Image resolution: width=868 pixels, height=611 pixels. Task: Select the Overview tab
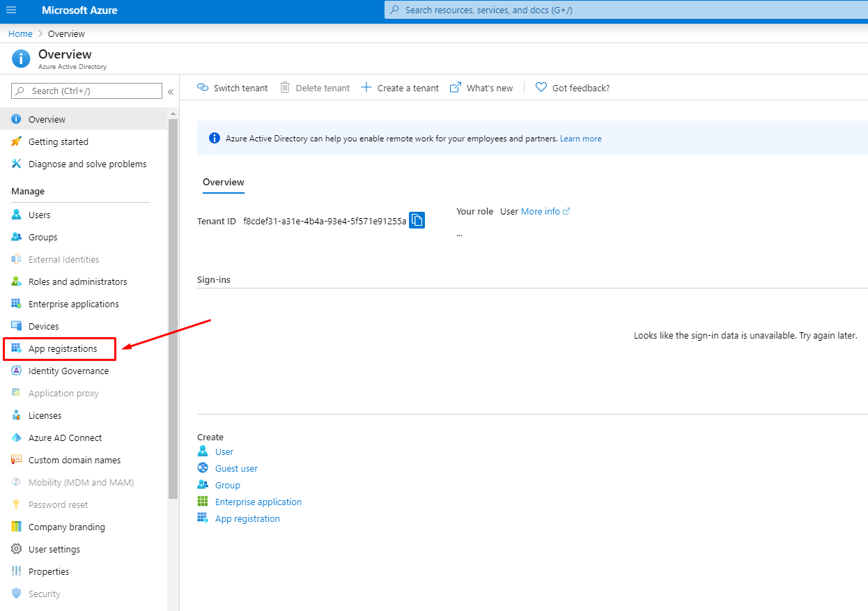pyautogui.click(x=224, y=183)
